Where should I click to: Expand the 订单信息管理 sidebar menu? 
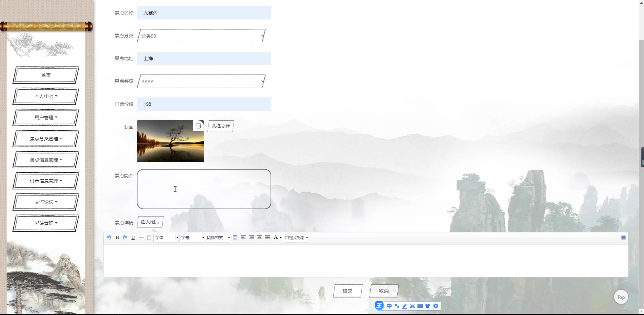click(x=46, y=181)
